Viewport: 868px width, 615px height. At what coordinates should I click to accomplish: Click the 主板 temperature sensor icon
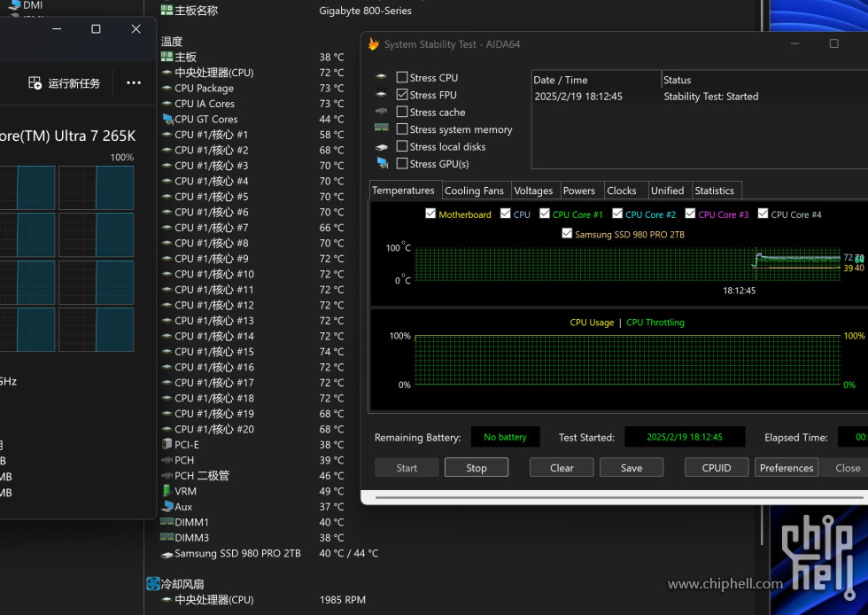167,57
